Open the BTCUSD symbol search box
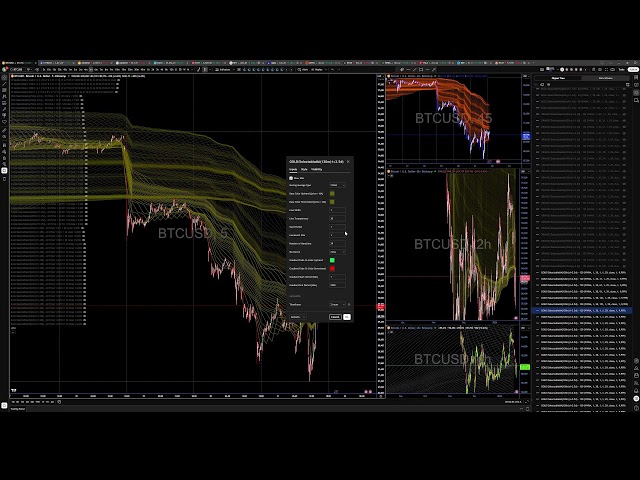The width and height of the screenshot is (640, 480). pyautogui.click(x=18, y=70)
